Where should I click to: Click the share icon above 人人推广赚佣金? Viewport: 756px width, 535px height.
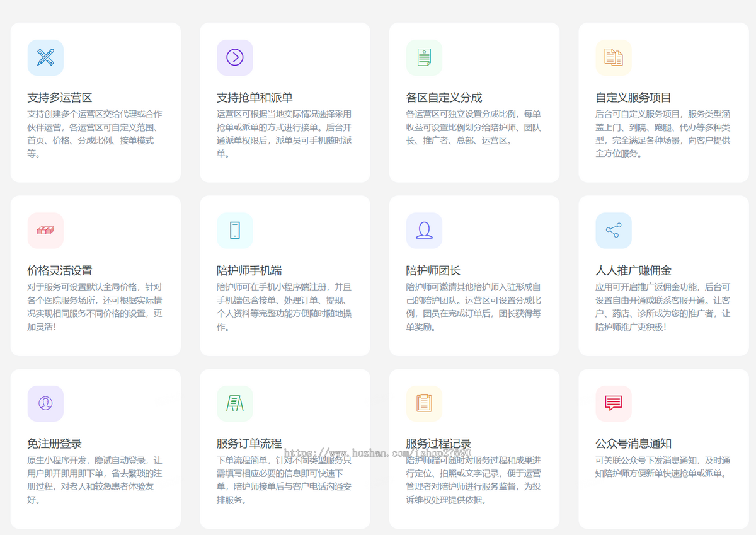click(614, 231)
